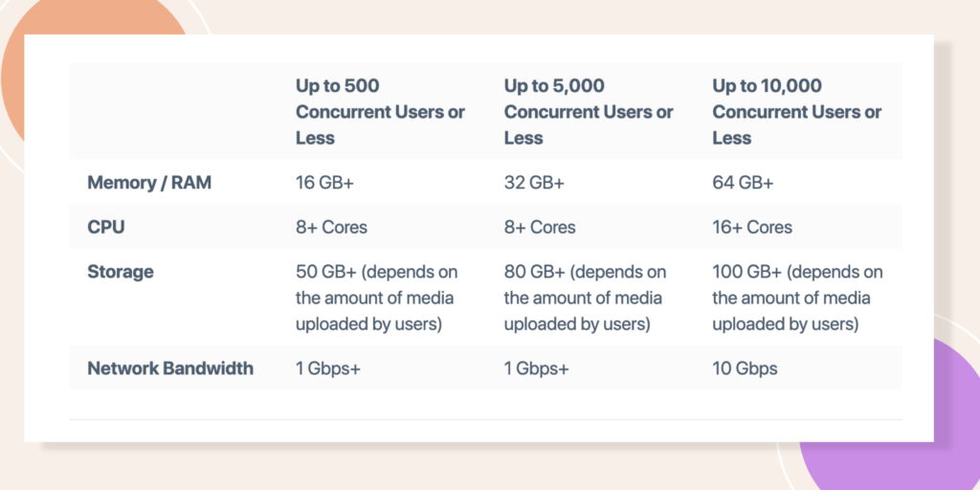Select the "Up to 5,000 Concurrent Users" header

tap(589, 112)
